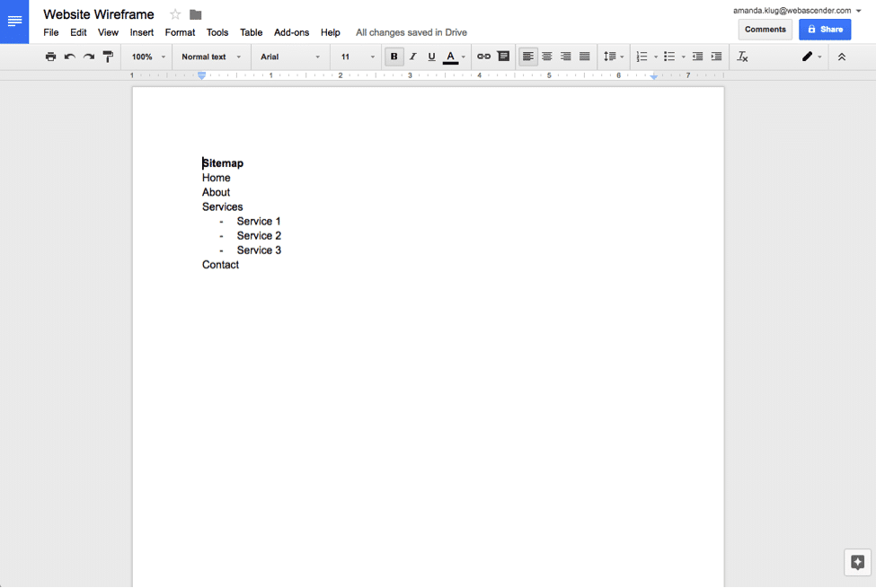Click the print icon in toolbar
This screenshot has height=588, width=876.
pyautogui.click(x=50, y=57)
